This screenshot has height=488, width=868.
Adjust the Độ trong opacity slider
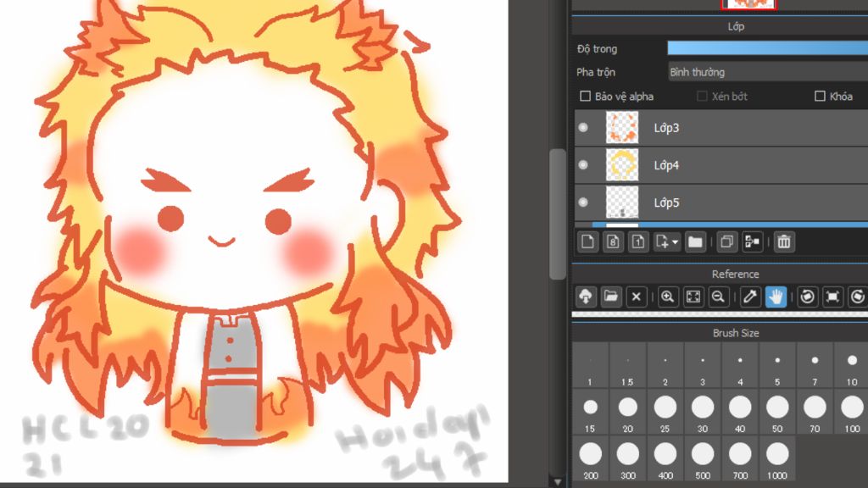click(768, 48)
